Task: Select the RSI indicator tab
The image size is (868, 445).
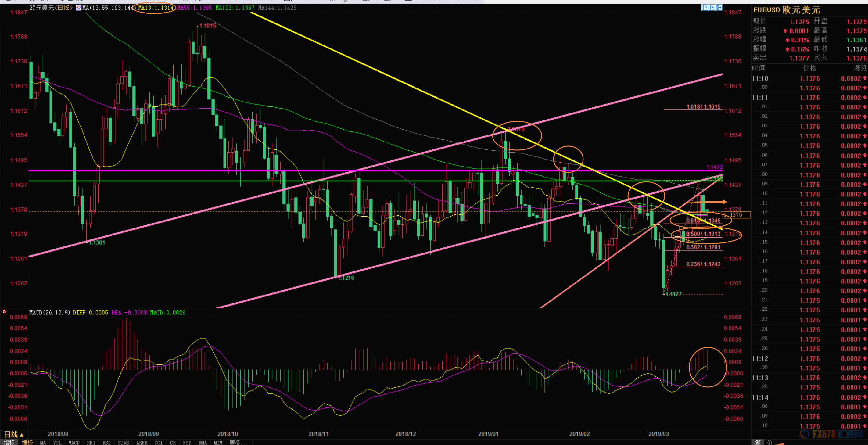Action: click(x=106, y=443)
